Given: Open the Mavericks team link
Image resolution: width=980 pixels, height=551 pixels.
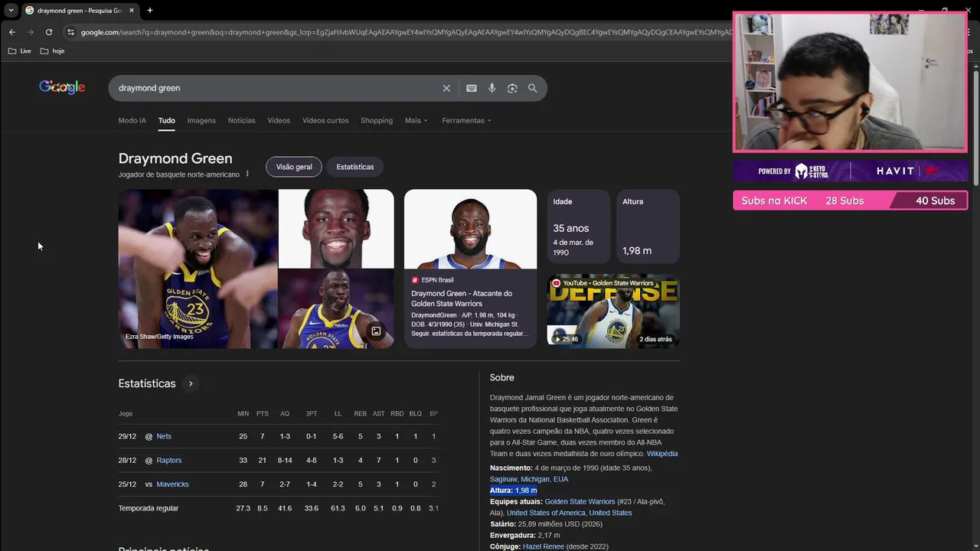Looking at the screenshot, I should click(172, 484).
